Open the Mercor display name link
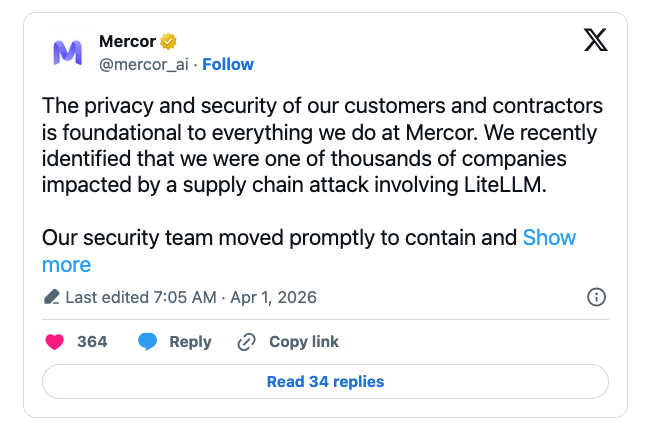Viewport: 651px width, 430px height. pyautogui.click(x=127, y=41)
